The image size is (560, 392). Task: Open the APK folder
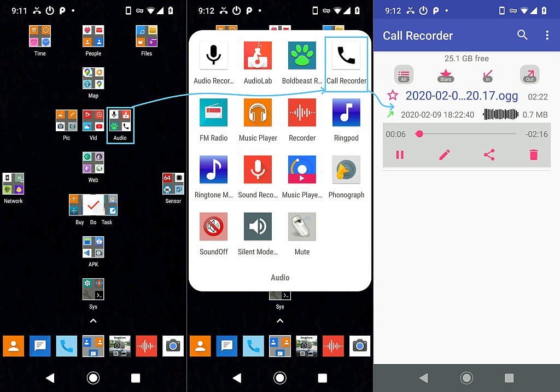[93, 247]
